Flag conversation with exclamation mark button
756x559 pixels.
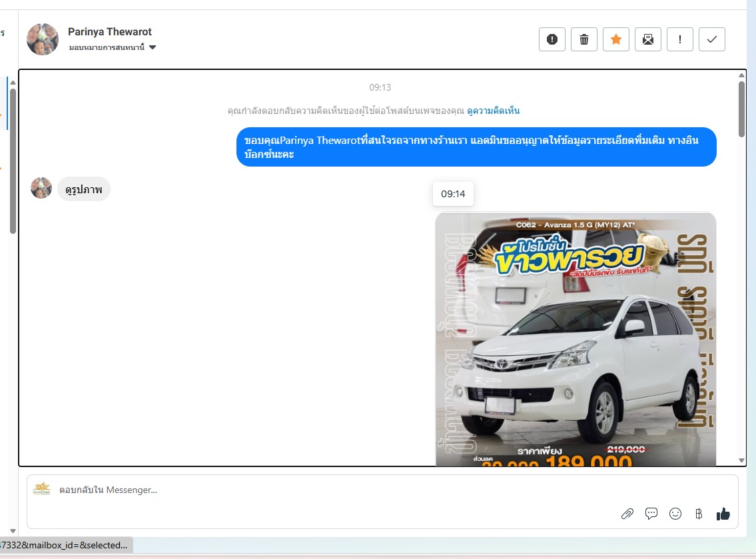pyautogui.click(x=679, y=39)
